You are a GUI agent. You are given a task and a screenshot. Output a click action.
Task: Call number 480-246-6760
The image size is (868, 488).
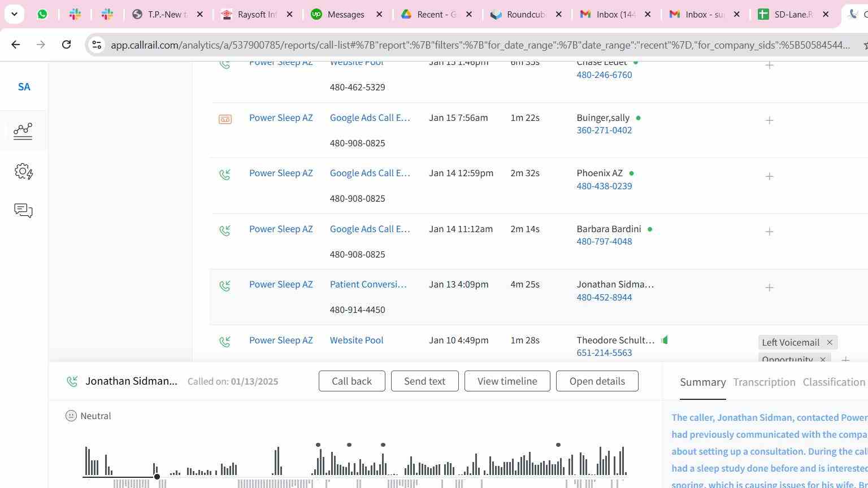click(604, 75)
